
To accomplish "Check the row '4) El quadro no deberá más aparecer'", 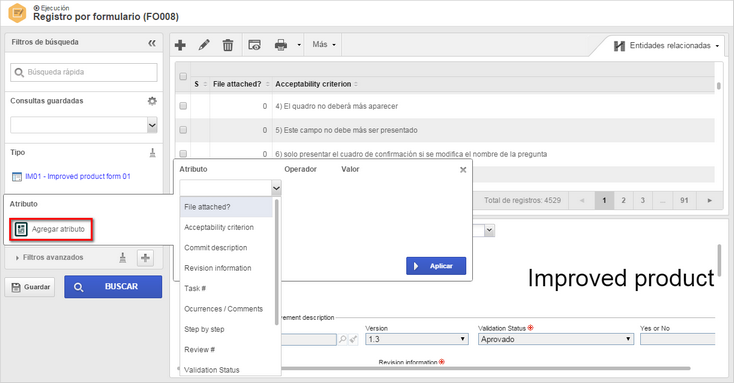I will click(x=183, y=106).
